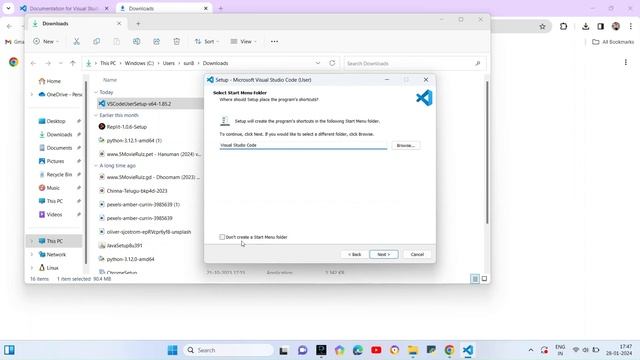This screenshot has width=640, height=360.
Task: Select the VSCodeUserSetup-x64-1.85.2 file
Action: 139,104
